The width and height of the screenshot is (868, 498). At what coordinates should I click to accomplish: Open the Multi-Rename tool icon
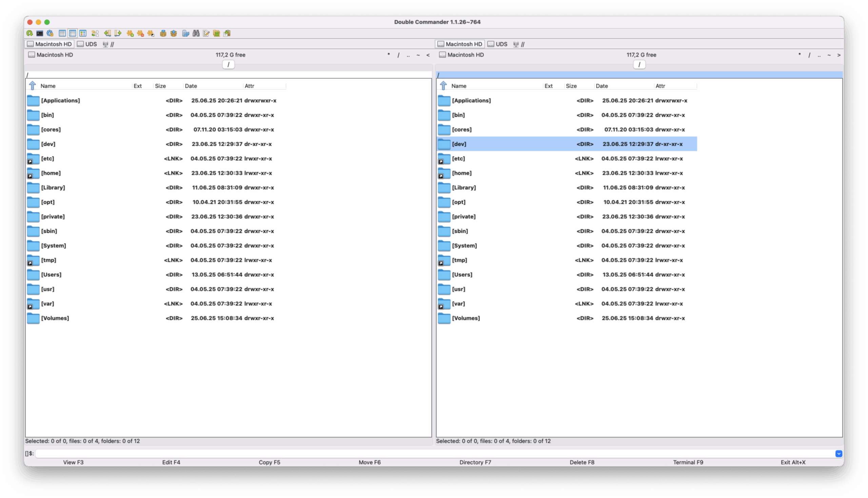click(x=206, y=33)
